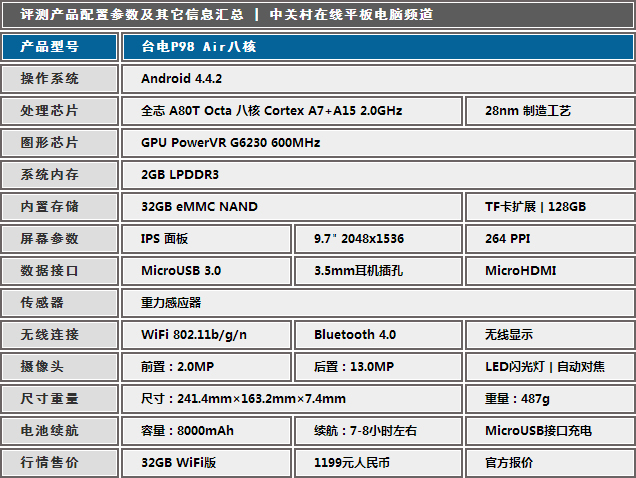This screenshot has width=636, height=478.
Task: Click the '重量：487g' cell
Action: click(x=550, y=400)
